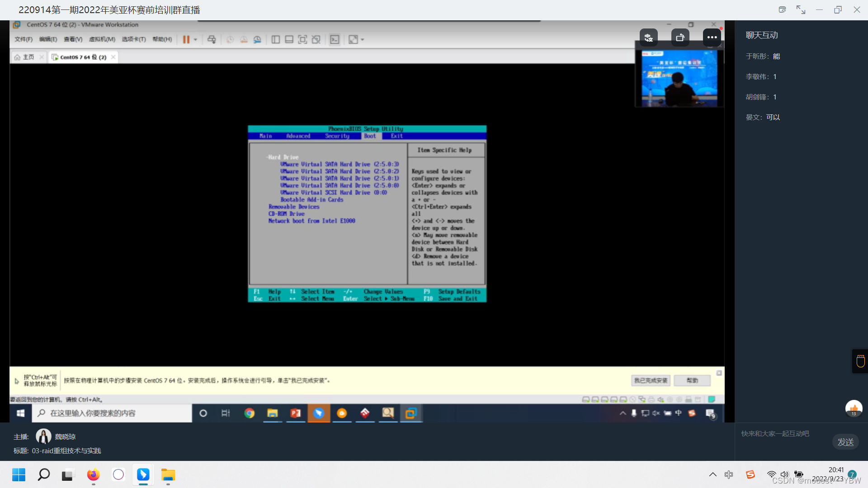Click the 发送 send button
This screenshot has height=488, width=868.
(845, 442)
